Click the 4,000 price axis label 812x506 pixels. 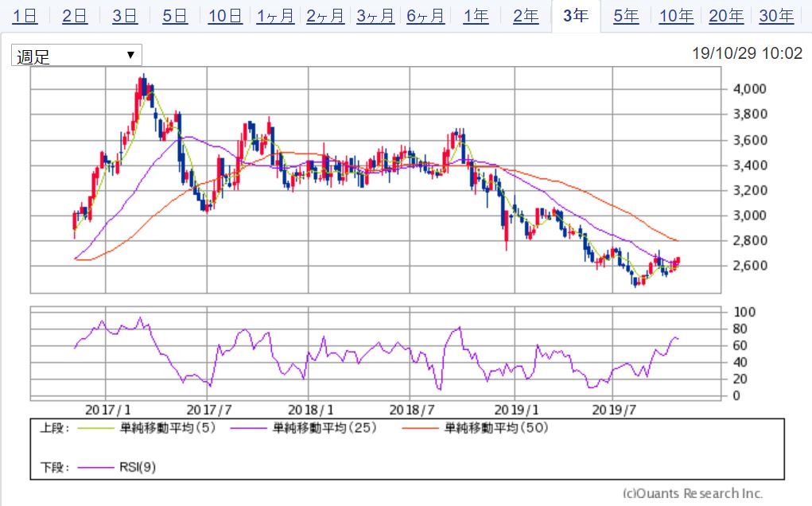pos(749,89)
